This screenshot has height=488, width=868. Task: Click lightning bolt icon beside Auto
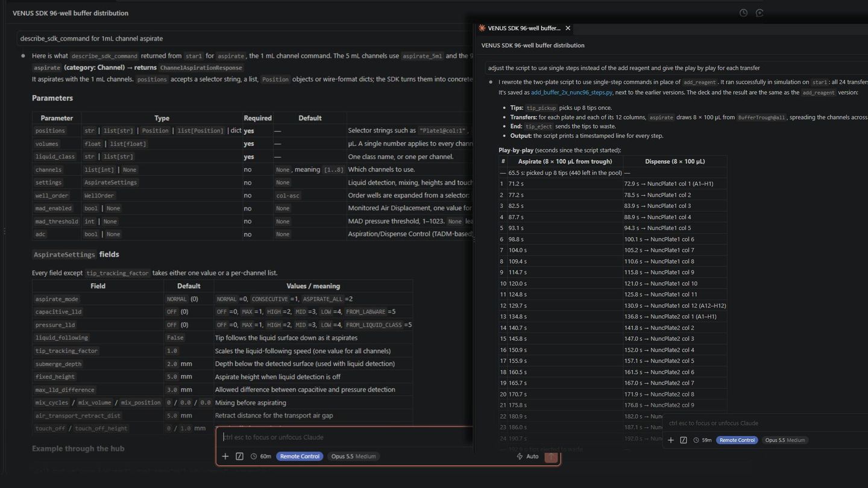point(520,456)
